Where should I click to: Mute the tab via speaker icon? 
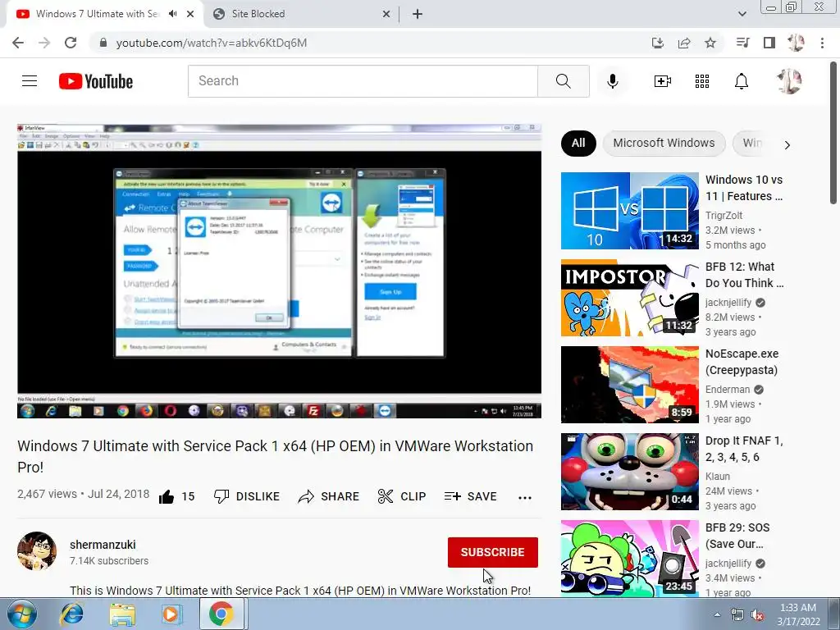point(172,14)
